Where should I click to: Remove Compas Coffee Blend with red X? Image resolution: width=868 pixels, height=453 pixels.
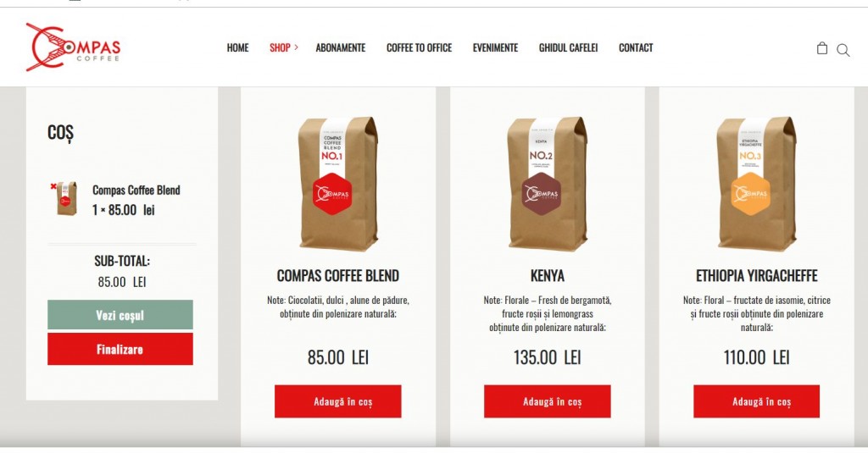point(53,186)
